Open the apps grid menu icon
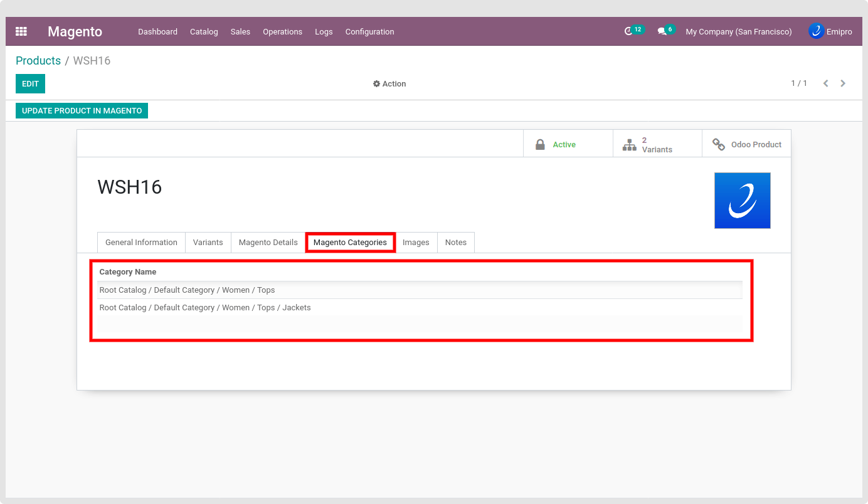The height and width of the screenshot is (504, 868). tap(21, 31)
